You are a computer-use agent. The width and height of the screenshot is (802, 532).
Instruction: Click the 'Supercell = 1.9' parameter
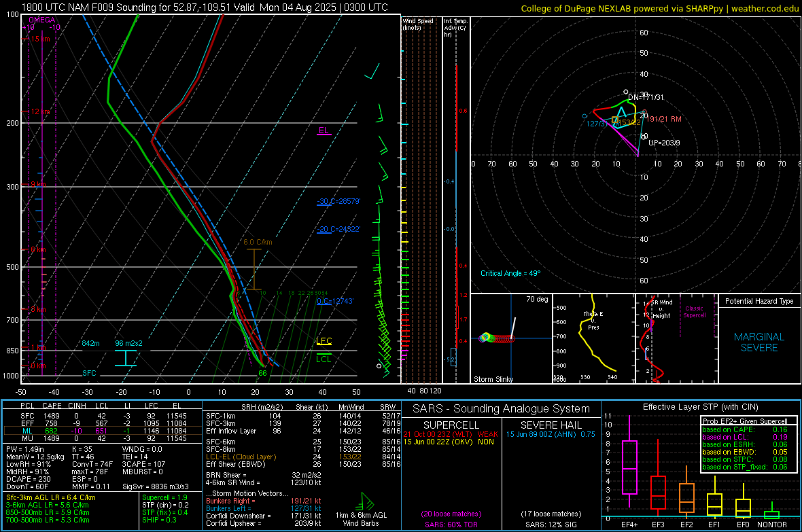coord(164,497)
